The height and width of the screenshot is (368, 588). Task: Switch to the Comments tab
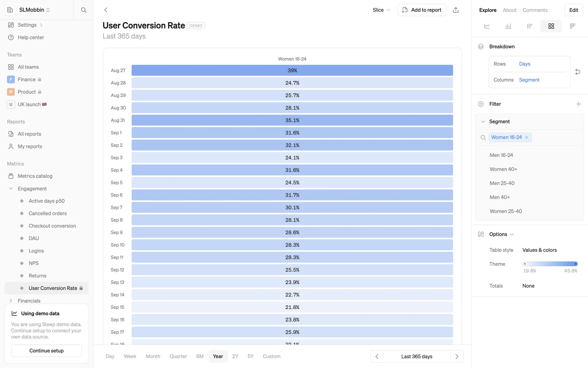point(535,10)
